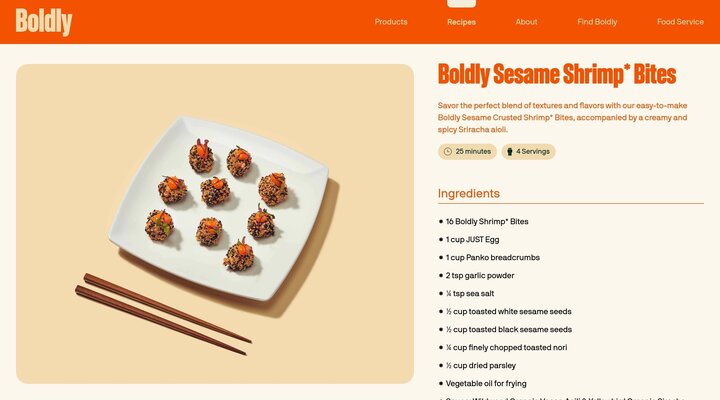Click the shrimp bites plate photo
The height and width of the screenshot is (400, 720).
click(215, 224)
